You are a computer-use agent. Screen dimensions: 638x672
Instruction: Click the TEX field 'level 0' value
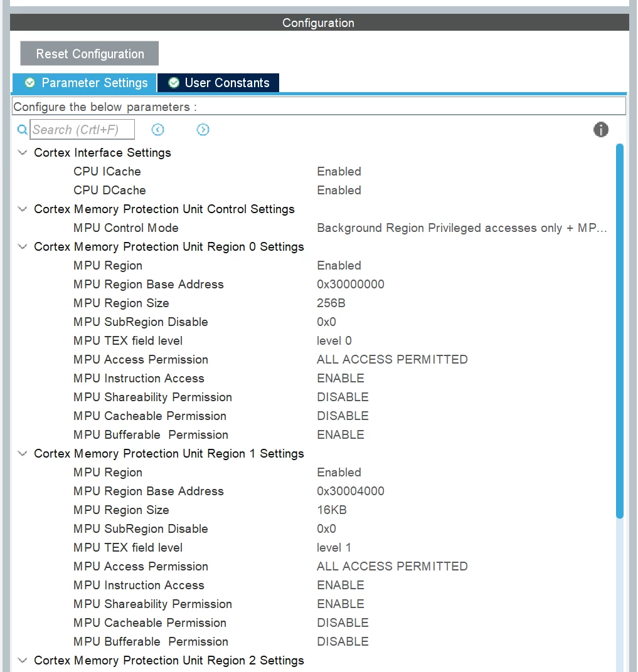[334, 341]
